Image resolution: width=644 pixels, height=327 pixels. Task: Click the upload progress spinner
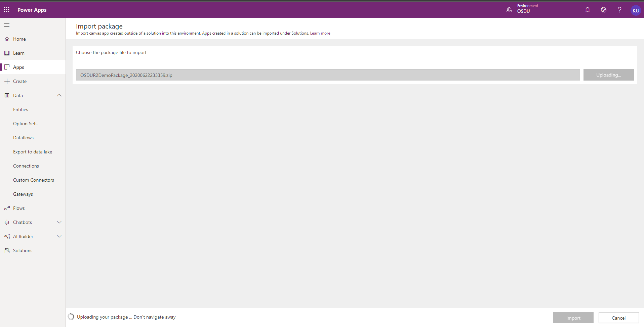(71, 317)
